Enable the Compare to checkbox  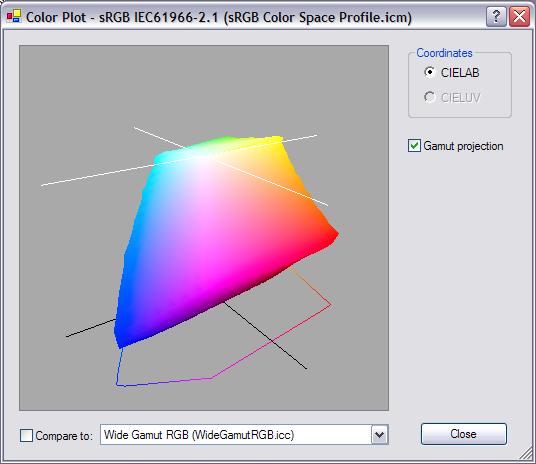point(26,436)
